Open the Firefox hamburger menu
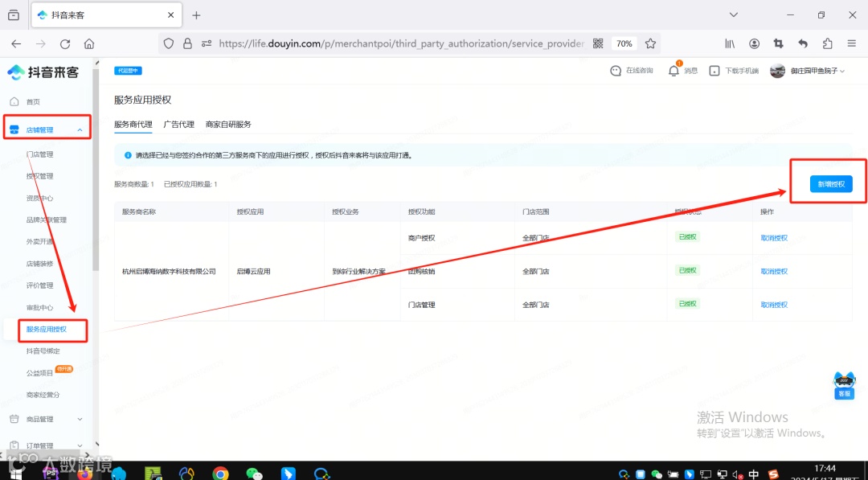 point(852,43)
